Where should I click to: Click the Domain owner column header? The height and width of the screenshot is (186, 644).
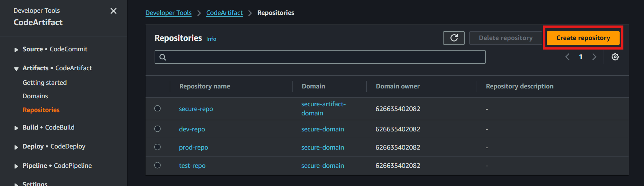coord(398,86)
